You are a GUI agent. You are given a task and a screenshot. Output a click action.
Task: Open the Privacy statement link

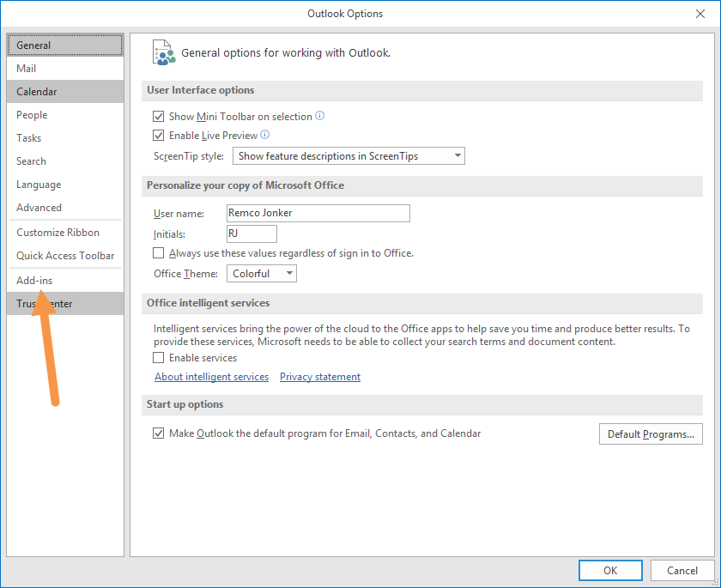pos(320,377)
